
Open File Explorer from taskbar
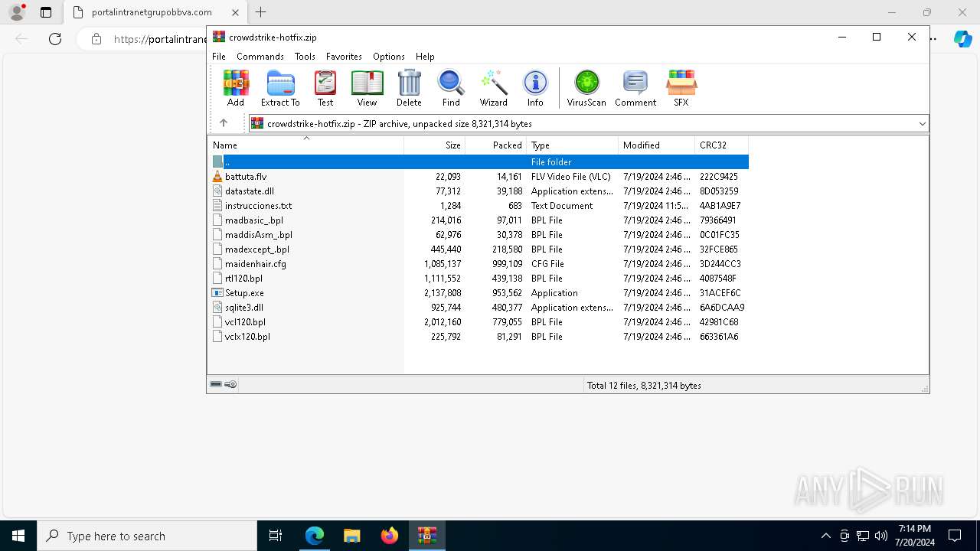coord(352,536)
